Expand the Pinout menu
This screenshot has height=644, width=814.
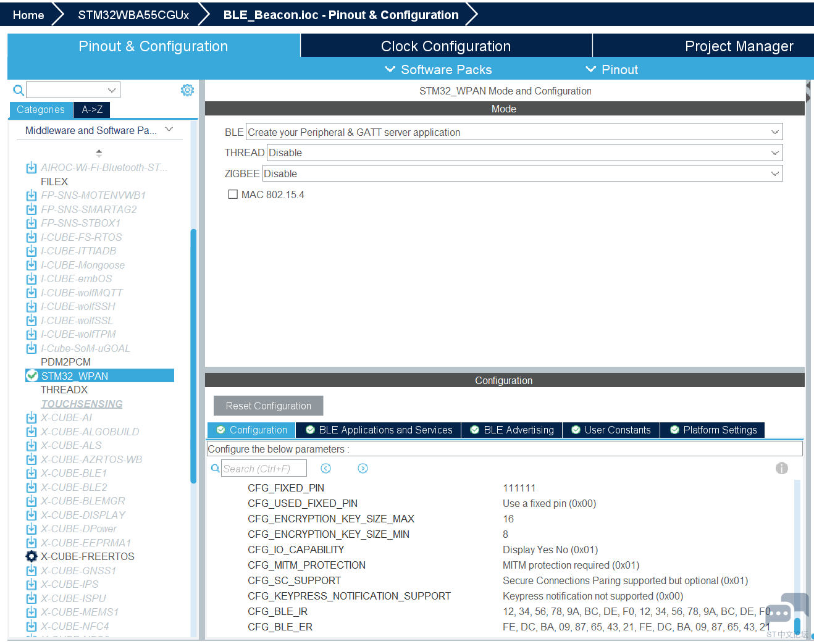[x=611, y=70]
